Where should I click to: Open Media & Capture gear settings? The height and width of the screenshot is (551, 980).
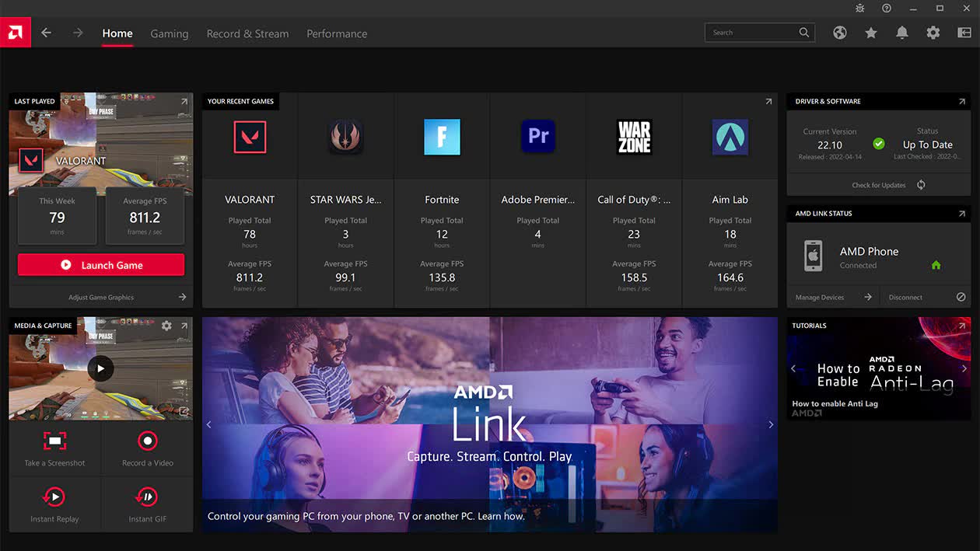(x=166, y=326)
